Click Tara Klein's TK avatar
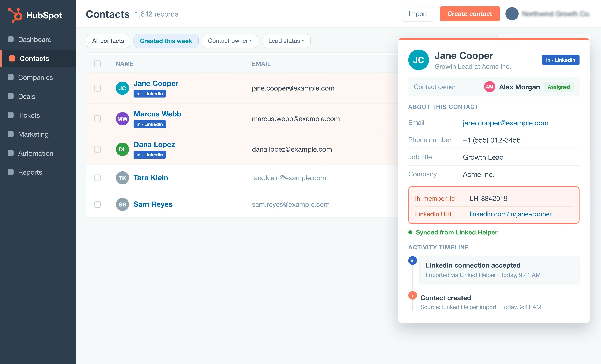 click(122, 178)
